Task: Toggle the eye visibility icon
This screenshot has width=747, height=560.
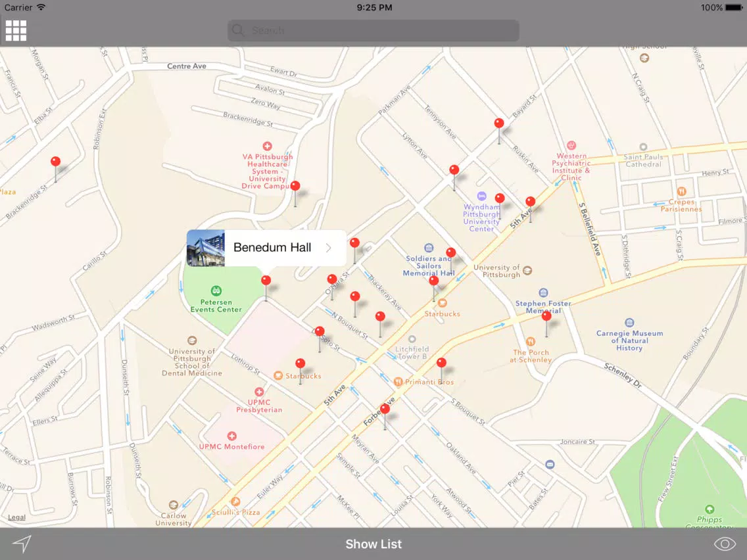Action: [x=725, y=544]
